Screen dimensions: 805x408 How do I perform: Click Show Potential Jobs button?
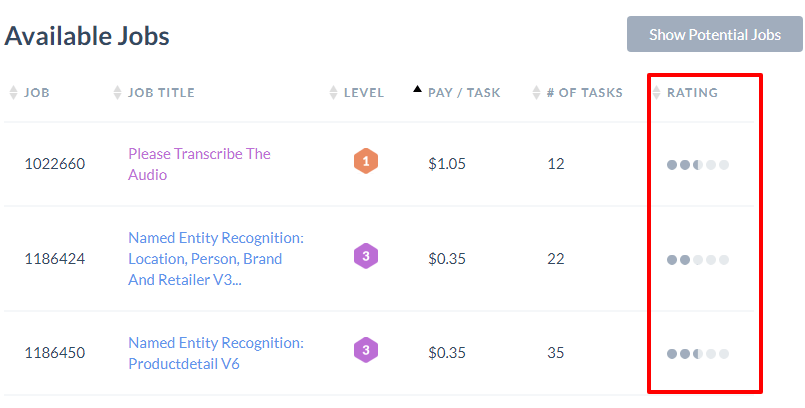coord(715,34)
